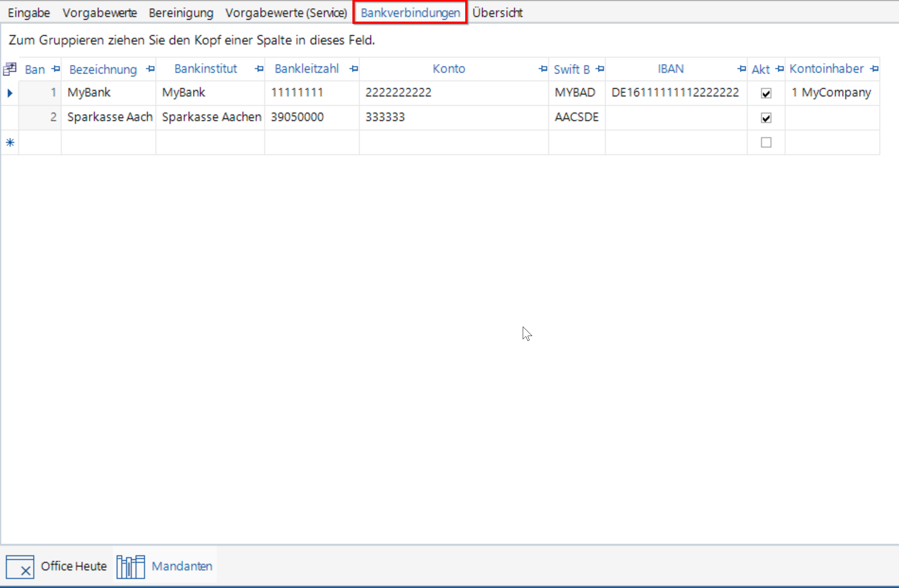Uncheck Akt checkbox for Sparkasse Aachen row

(x=766, y=118)
